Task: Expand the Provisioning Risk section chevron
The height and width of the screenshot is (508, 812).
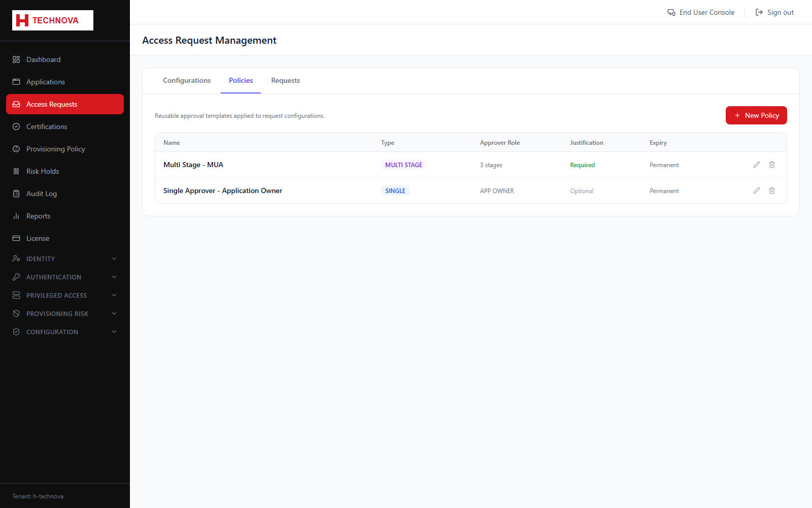Action: pos(114,313)
